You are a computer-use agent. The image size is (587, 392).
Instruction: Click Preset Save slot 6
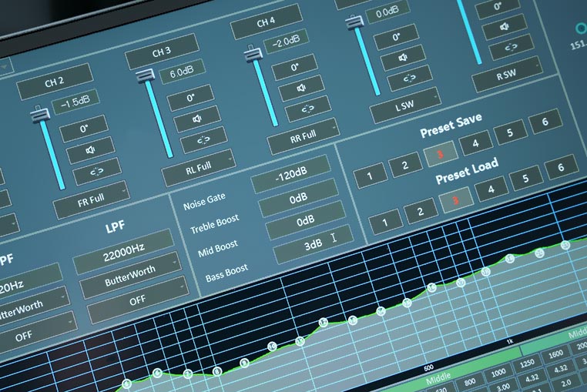tap(545, 122)
